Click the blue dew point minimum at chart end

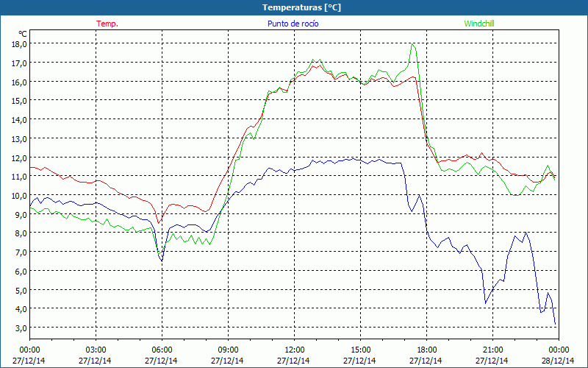pyautogui.click(x=555, y=324)
